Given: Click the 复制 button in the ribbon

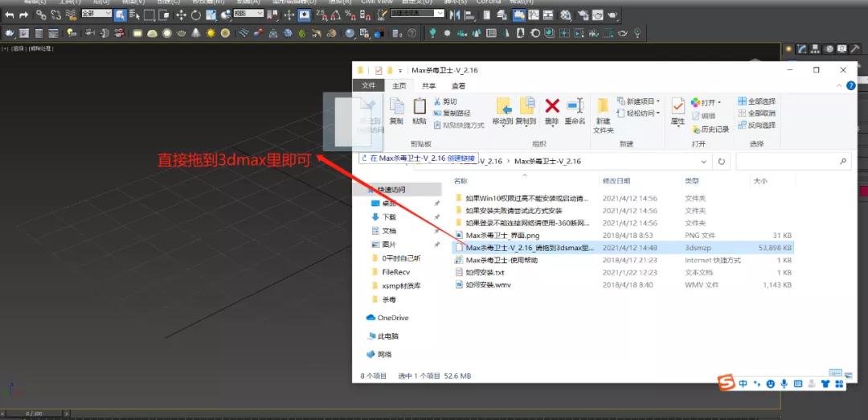Looking at the screenshot, I should pos(396,111).
